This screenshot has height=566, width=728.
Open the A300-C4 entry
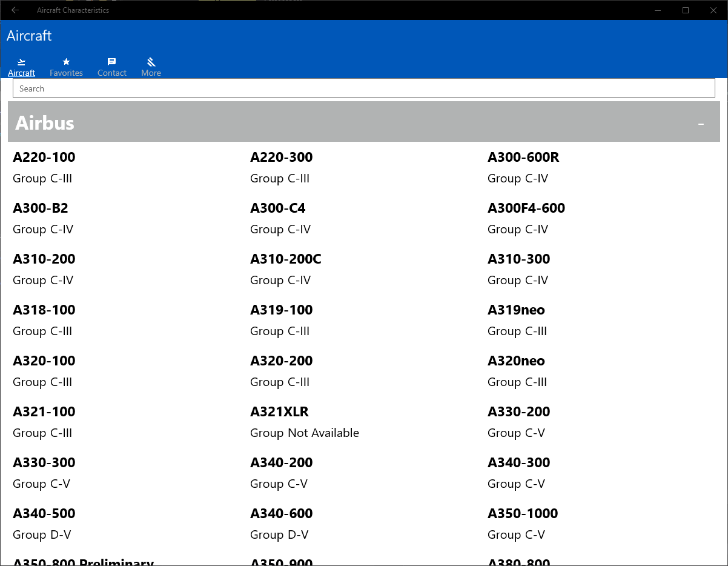click(x=278, y=208)
